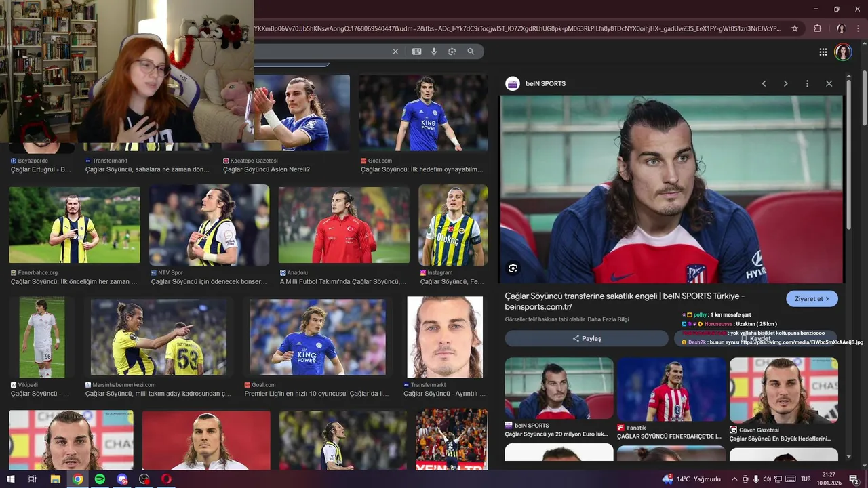Screen dimensions: 868x488
Task: Open the Windows Start menu
Action: click(x=10, y=479)
